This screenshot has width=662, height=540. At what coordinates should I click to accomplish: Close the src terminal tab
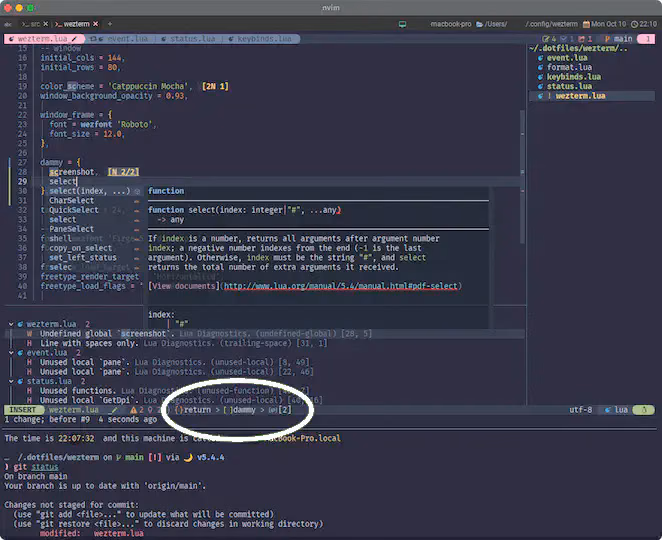click(46, 24)
